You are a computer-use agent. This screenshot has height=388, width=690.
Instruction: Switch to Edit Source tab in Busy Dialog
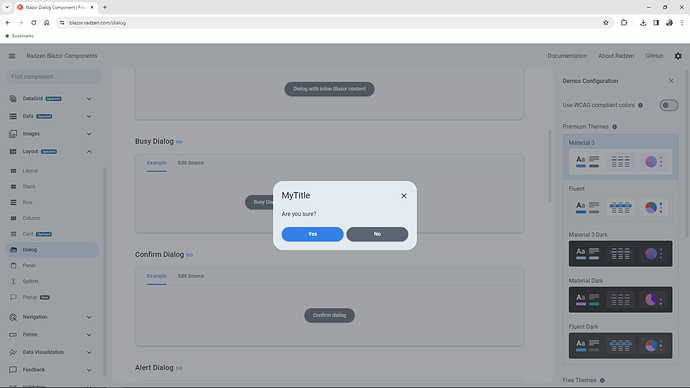191,163
